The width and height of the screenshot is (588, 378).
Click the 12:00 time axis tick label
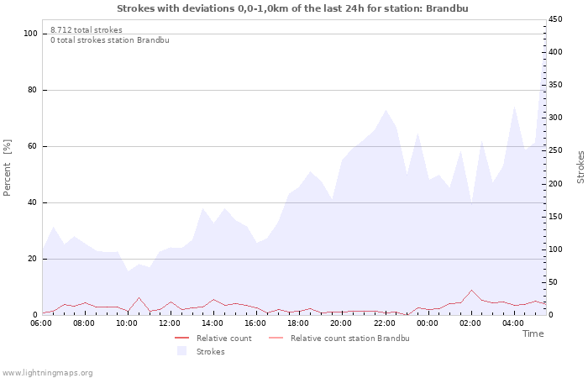coord(170,323)
